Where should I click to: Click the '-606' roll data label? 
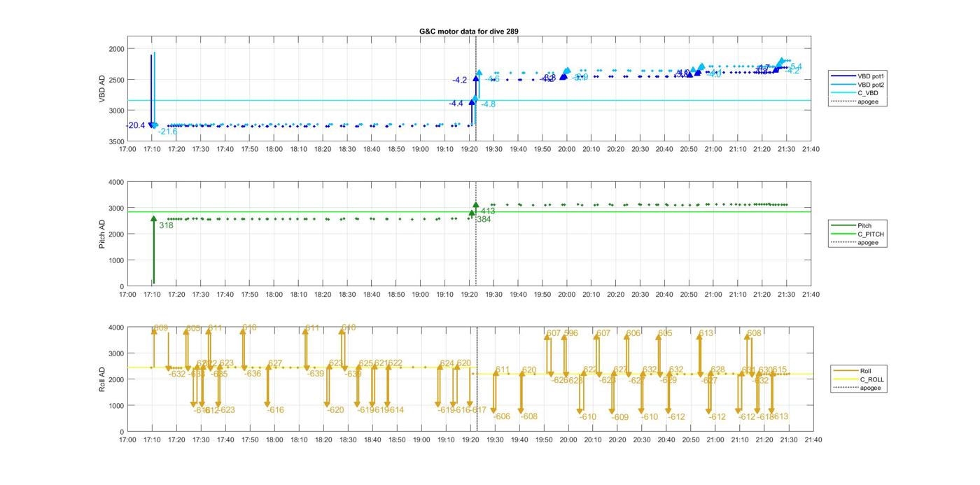pos(502,416)
